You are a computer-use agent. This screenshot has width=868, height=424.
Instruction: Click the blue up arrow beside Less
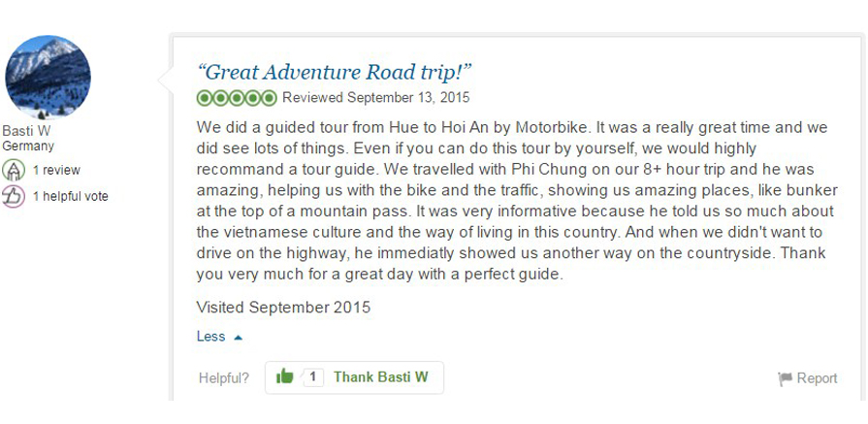(238, 337)
